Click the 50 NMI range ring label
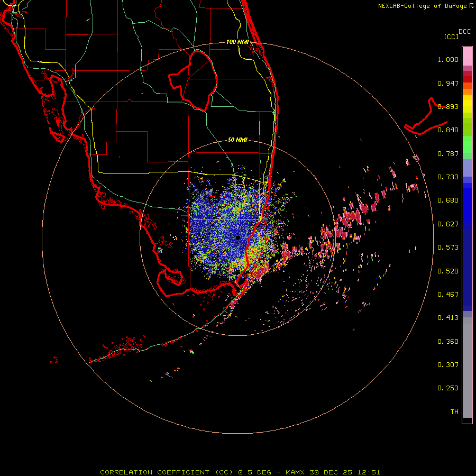This screenshot has height=476, width=476. (237, 140)
